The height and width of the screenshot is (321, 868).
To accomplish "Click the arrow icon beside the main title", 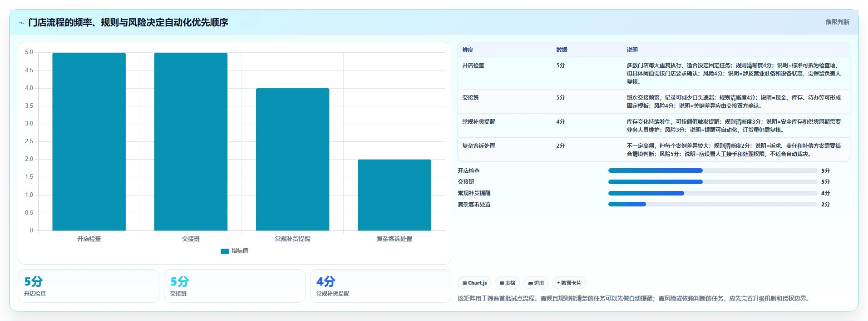I will [x=21, y=23].
